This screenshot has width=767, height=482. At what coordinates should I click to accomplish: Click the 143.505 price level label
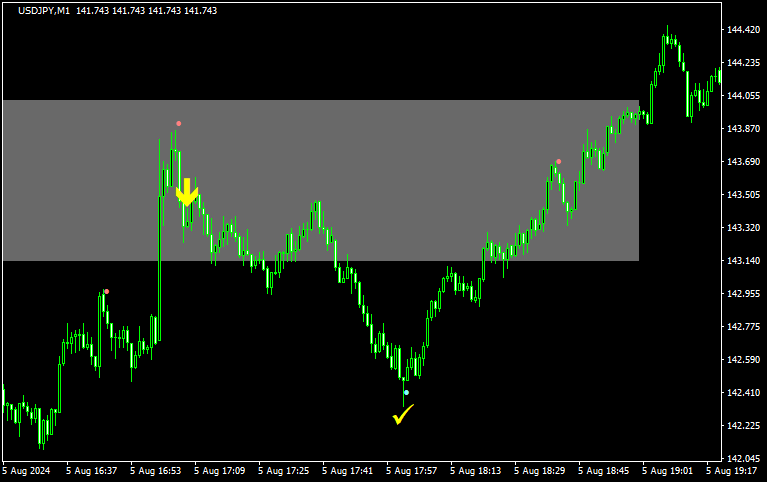click(741, 195)
